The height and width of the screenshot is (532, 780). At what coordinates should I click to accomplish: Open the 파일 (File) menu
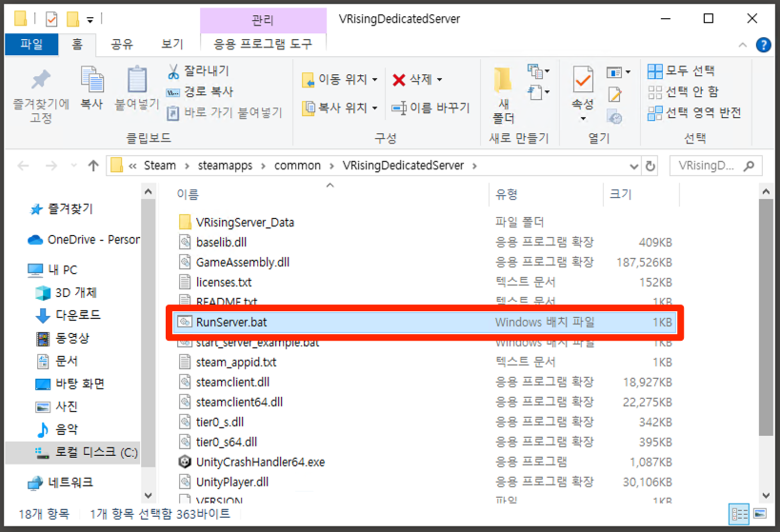point(31,44)
